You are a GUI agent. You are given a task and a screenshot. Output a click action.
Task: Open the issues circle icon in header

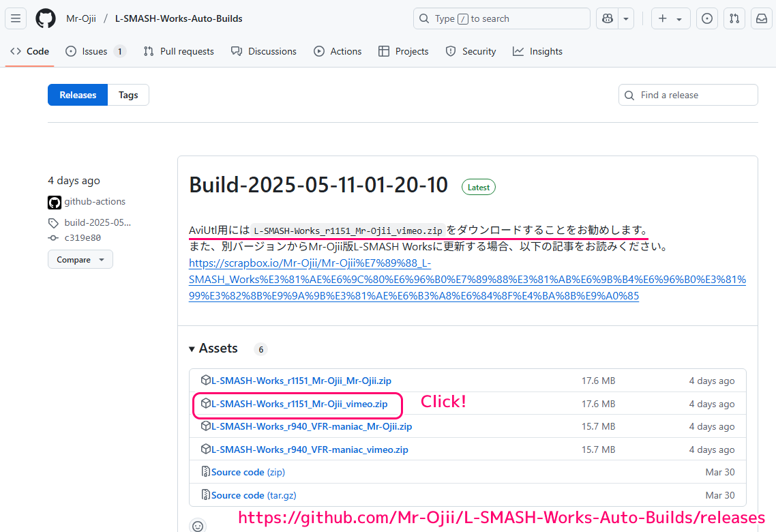coord(707,19)
